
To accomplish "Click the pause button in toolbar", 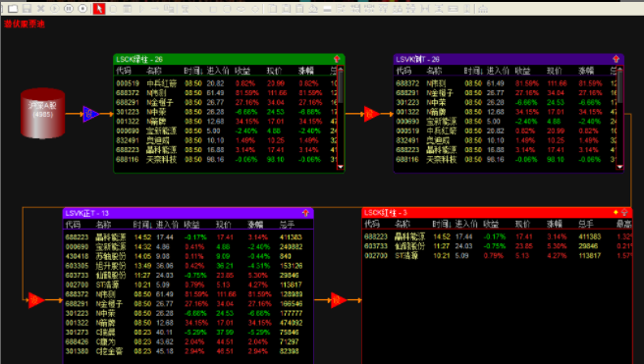I will point(69,8).
